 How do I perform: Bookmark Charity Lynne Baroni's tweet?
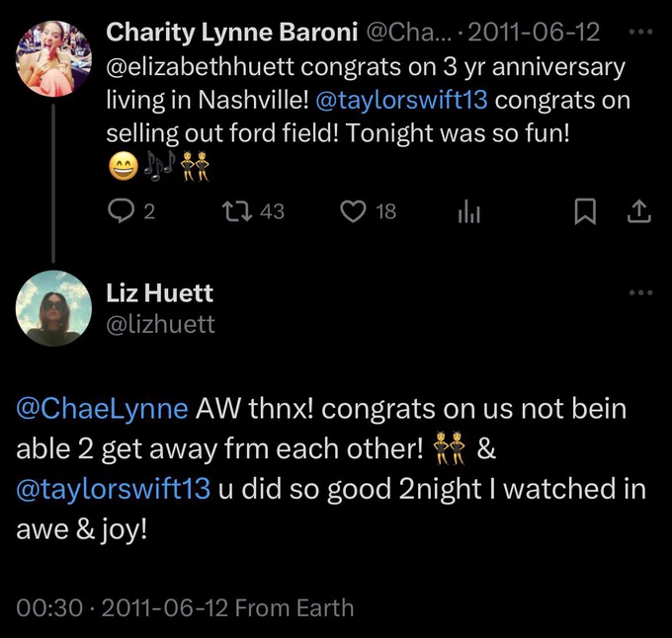pos(585,211)
